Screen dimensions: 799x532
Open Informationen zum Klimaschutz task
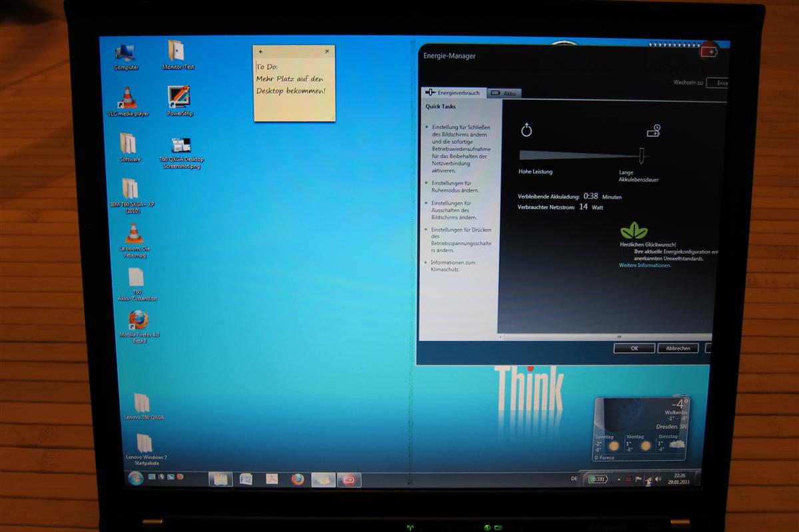(453, 266)
